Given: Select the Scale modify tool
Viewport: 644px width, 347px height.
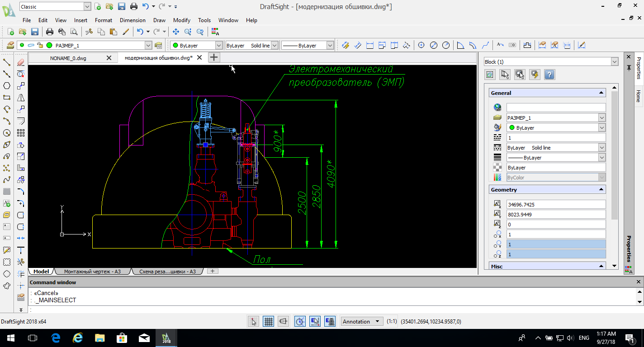Looking at the screenshot, I should coord(21,156).
